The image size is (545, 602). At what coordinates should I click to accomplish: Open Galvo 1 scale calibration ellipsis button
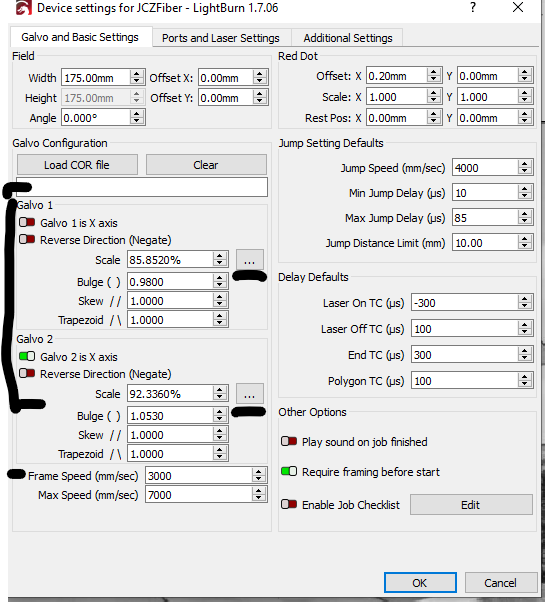click(249, 260)
